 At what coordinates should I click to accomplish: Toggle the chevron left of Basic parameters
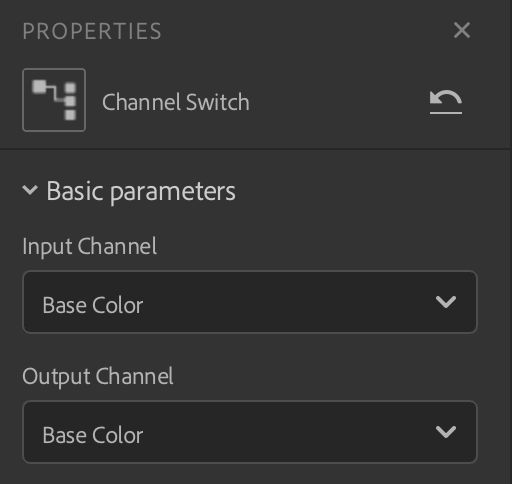[30, 190]
